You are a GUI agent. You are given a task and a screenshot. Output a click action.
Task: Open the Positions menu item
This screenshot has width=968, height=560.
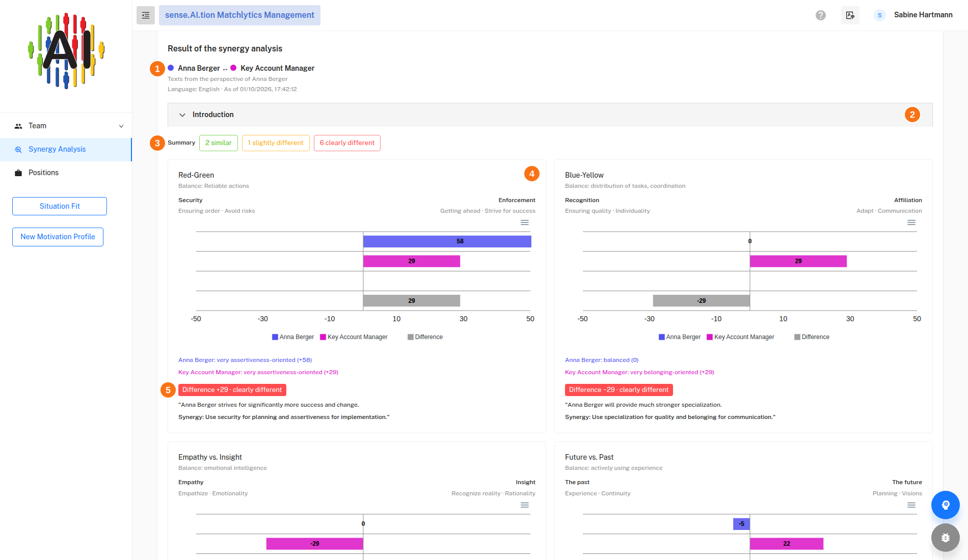(x=66, y=173)
